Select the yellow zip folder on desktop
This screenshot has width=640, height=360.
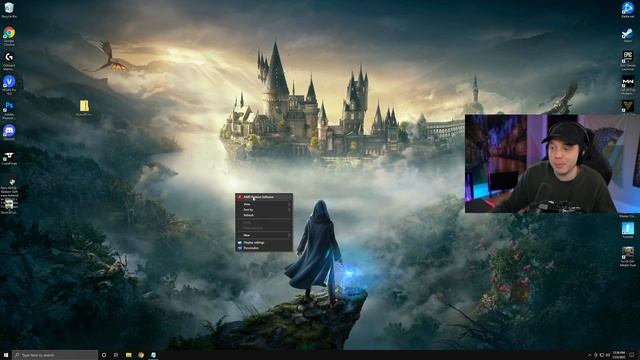pyautogui.click(x=84, y=108)
